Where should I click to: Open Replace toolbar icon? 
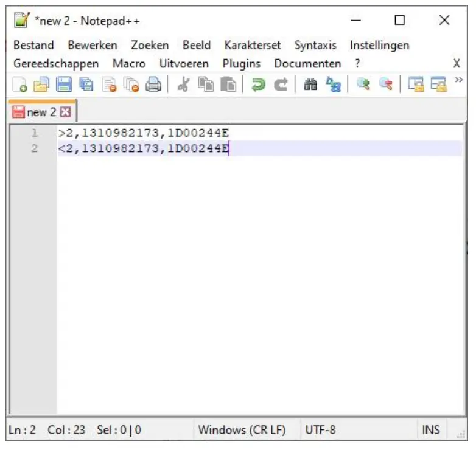click(333, 85)
